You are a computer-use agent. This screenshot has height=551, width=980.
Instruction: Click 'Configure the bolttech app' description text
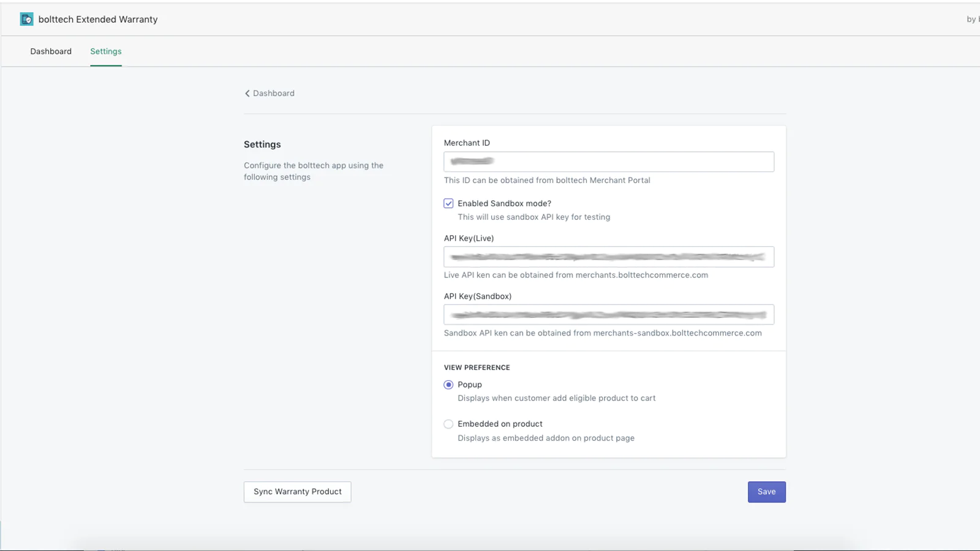click(314, 171)
